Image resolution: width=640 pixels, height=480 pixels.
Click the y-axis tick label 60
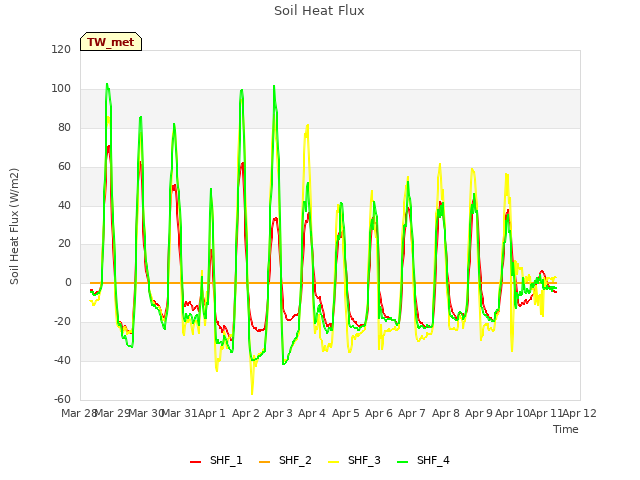click(x=64, y=166)
